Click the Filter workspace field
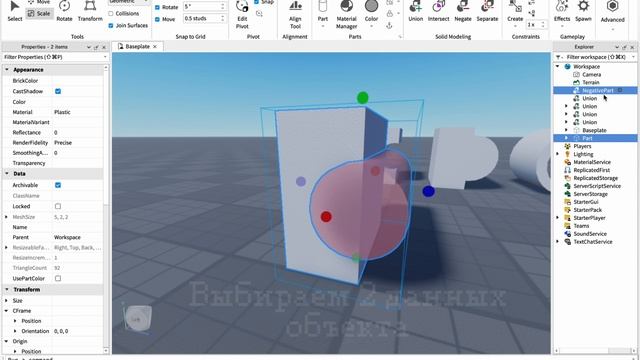This screenshot has height=360, width=640. [x=597, y=57]
